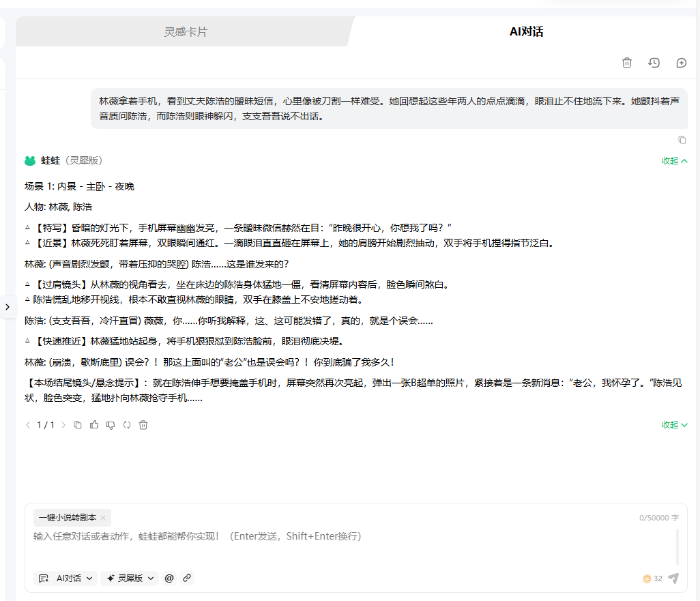Click the @ mention icon in the input bar

point(169,578)
